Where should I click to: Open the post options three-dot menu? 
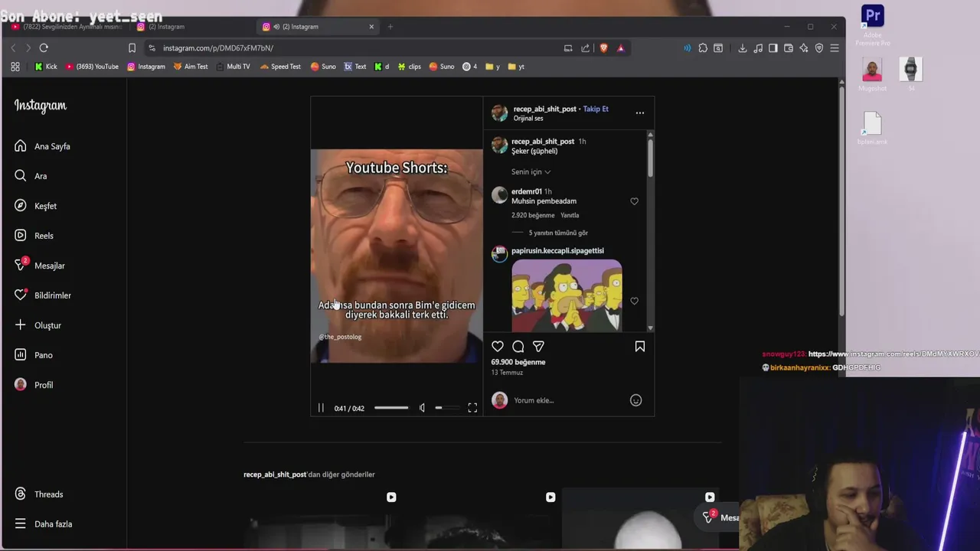pyautogui.click(x=640, y=113)
